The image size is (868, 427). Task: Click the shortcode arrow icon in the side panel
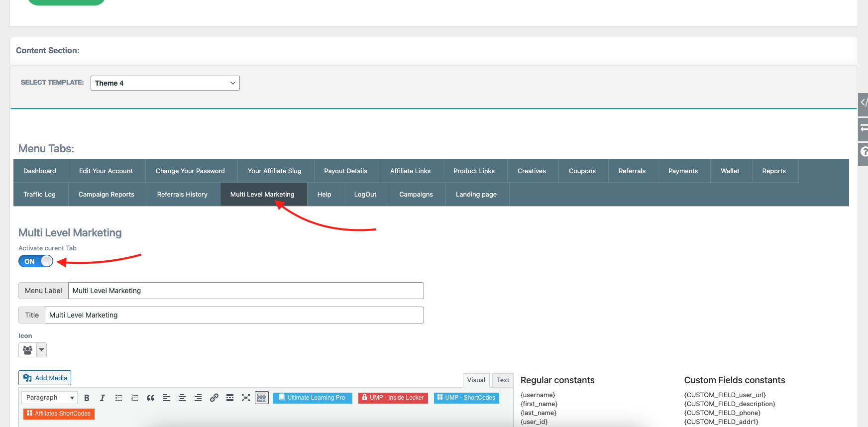864,128
